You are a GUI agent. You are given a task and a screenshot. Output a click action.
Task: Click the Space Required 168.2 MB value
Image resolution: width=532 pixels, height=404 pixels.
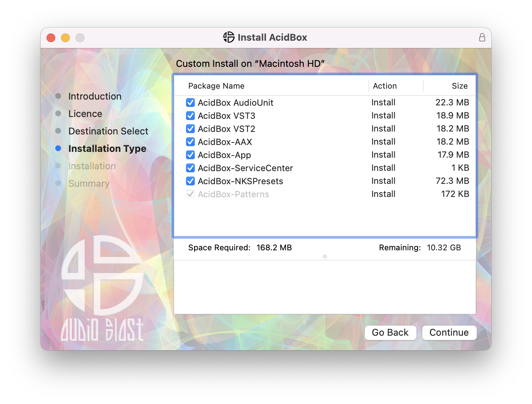tap(274, 247)
